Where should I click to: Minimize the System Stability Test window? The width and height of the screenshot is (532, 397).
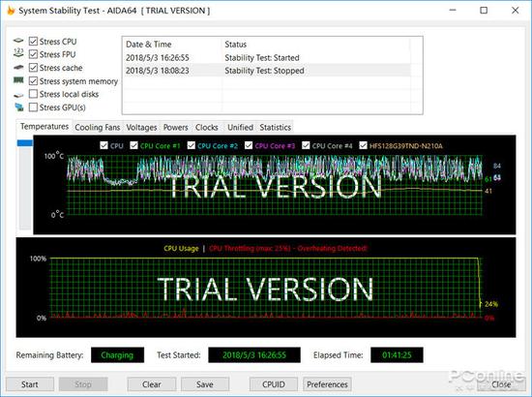(453, 11)
